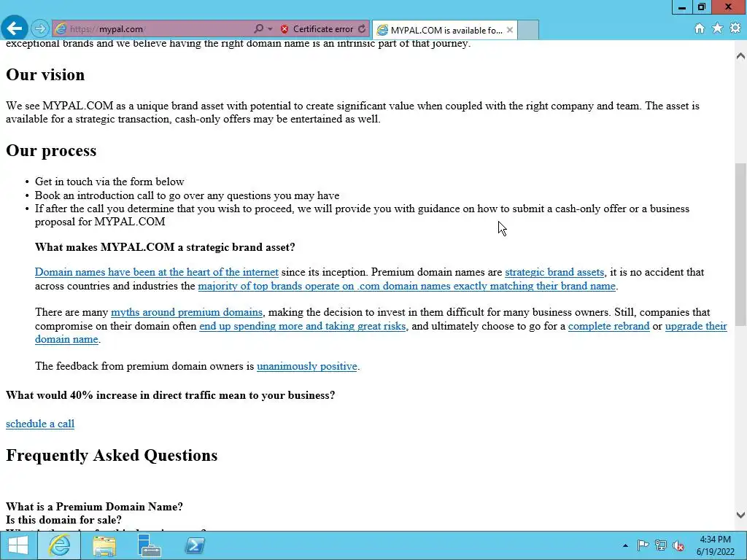This screenshot has height=560, width=747.
Task: Open 'majority of top brands operate' link
Action: [407, 286]
